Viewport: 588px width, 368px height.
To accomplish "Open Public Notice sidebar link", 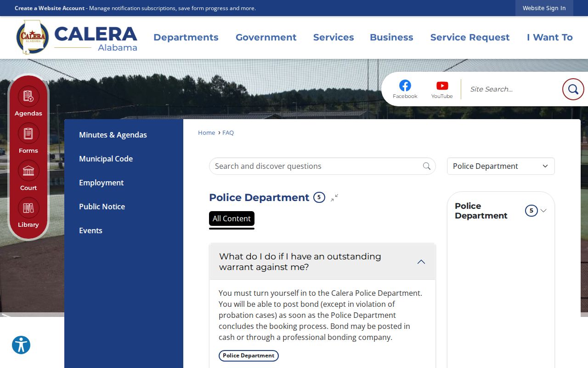I will 102,207.
